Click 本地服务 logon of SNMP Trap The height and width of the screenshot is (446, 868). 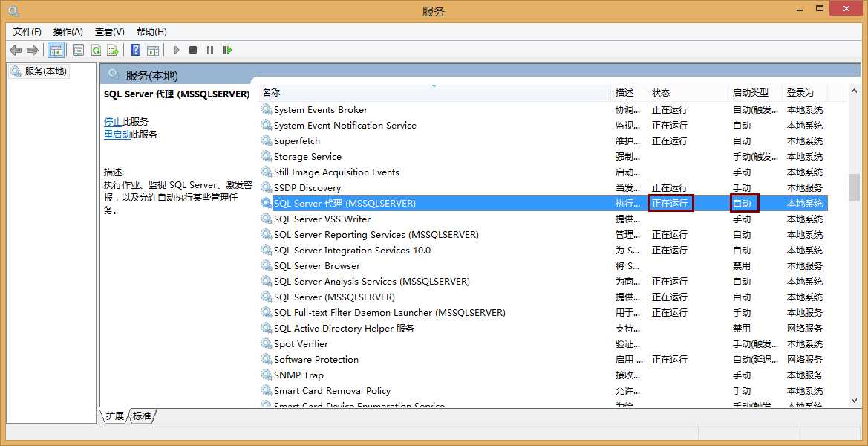(x=805, y=375)
